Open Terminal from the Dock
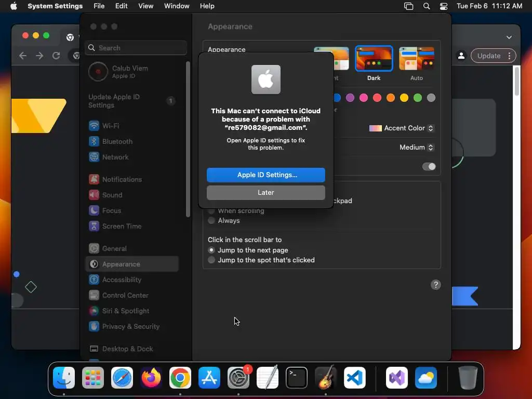Viewport: 532px width, 399px height. pyautogui.click(x=297, y=378)
